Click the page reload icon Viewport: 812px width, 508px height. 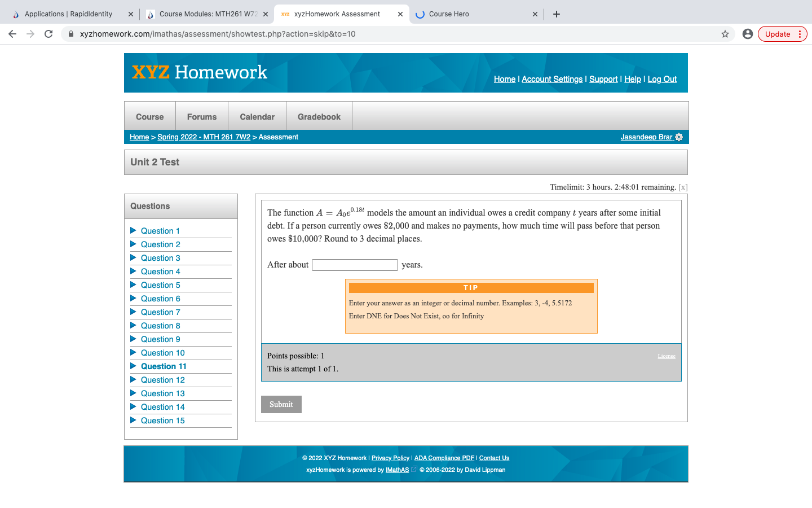[48, 34]
